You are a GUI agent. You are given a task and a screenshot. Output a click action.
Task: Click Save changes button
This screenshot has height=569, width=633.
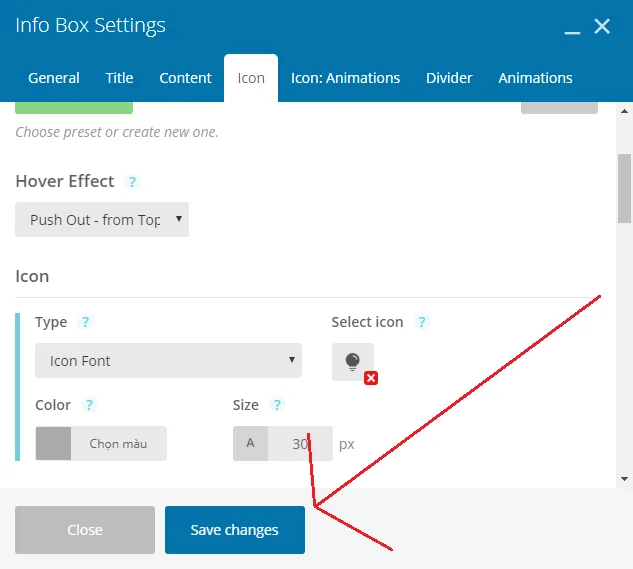235,530
